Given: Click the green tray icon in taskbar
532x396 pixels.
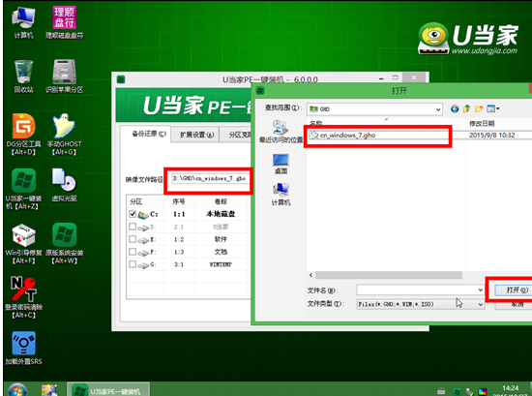Looking at the screenshot, I should [x=457, y=391].
